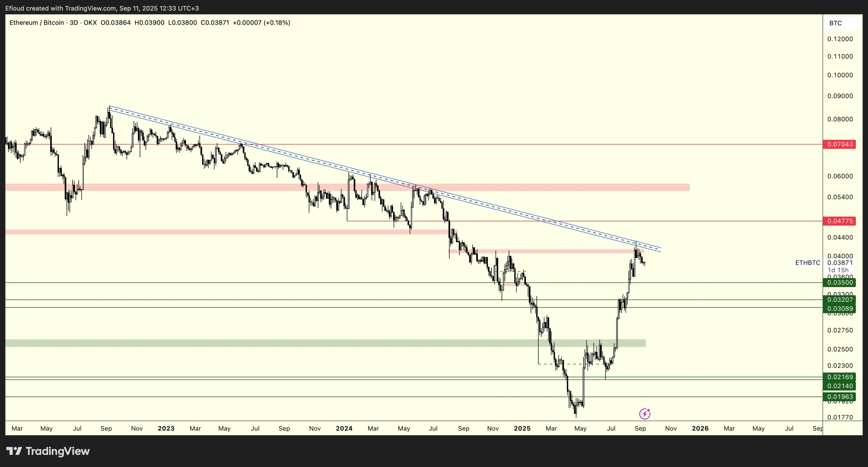Viewport: 868px width, 467px height.
Task: Click the purple lightning bolt event icon
Action: [x=644, y=414]
